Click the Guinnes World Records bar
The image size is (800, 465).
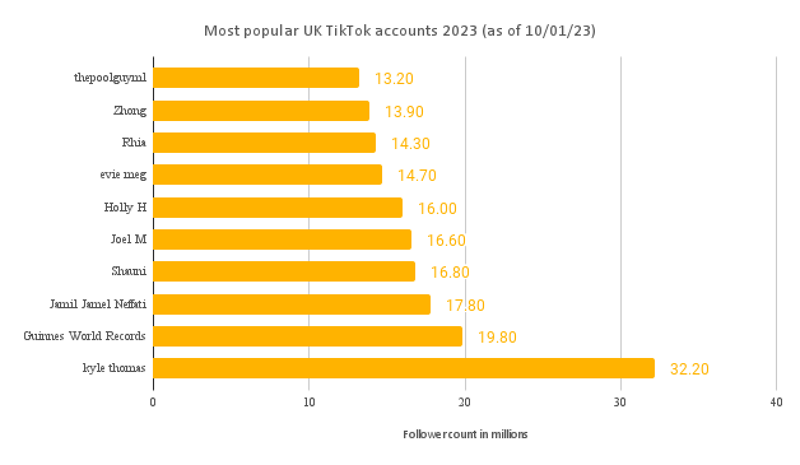pyautogui.click(x=307, y=336)
